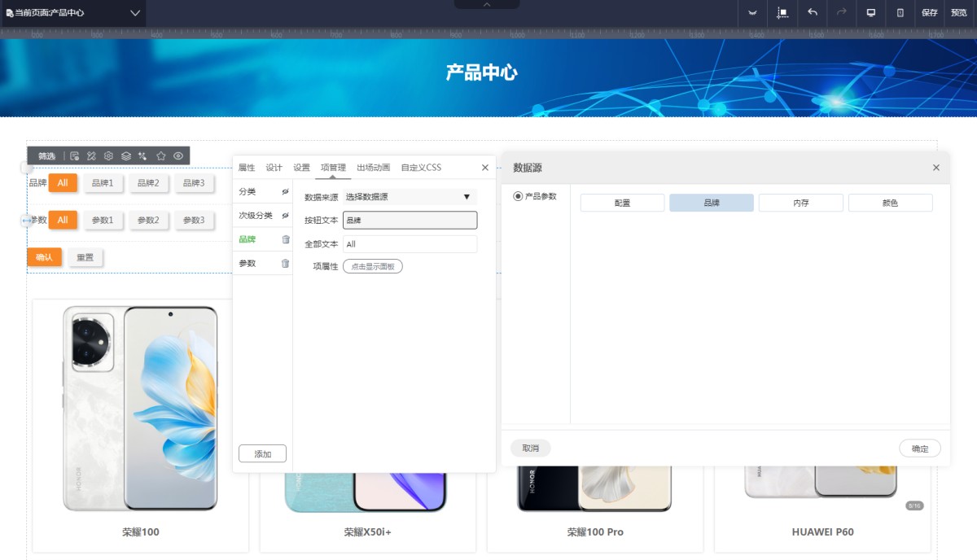Screen dimensions: 977x560
Task: Open the 自定义CSS tab
Action: coord(421,168)
